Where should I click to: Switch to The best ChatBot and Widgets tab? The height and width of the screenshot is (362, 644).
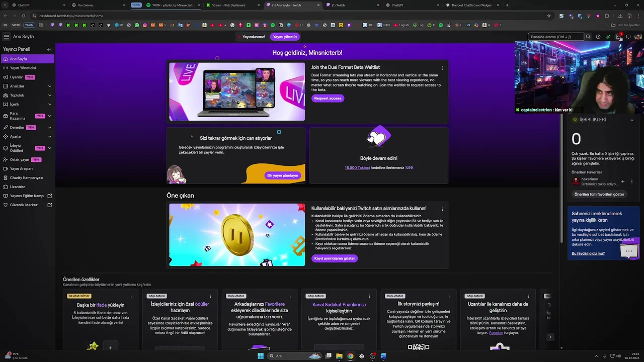tap(473, 5)
